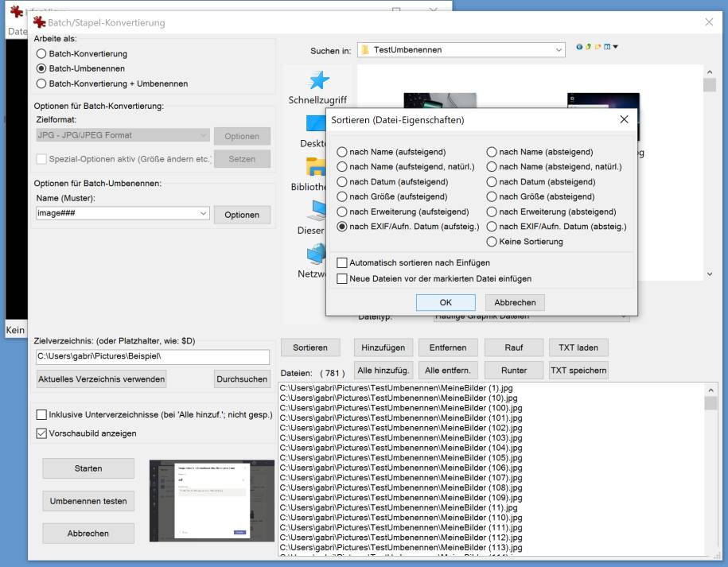Image resolution: width=728 pixels, height=567 pixels.
Task: Create a new folder via toolbar icon
Action: (x=598, y=47)
